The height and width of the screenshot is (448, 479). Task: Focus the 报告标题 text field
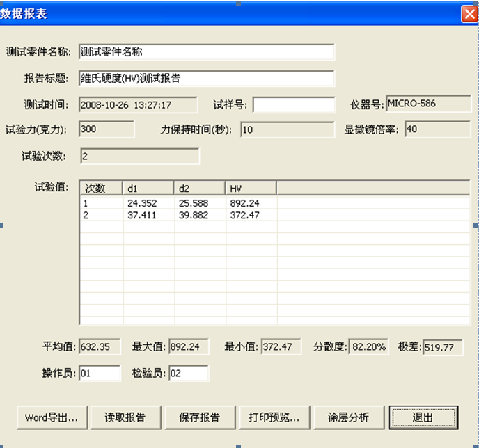point(206,79)
